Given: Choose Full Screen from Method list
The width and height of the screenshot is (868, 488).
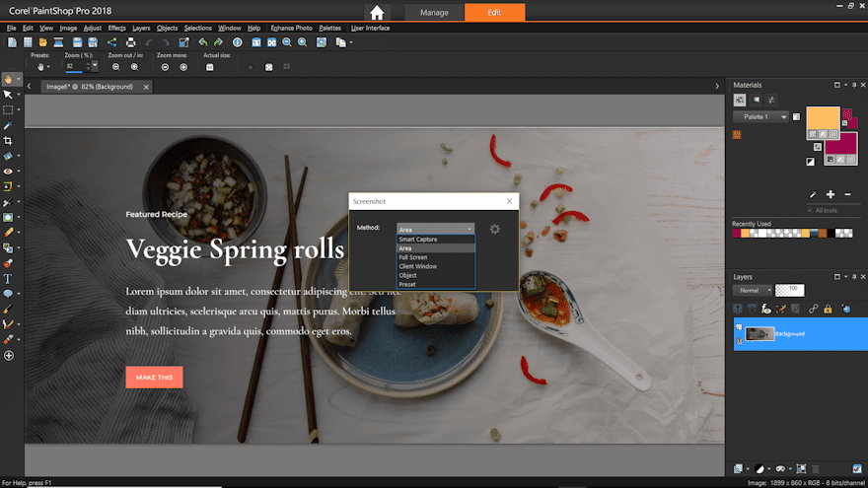Looking at the screenshot, I should (x=412, y=257).
